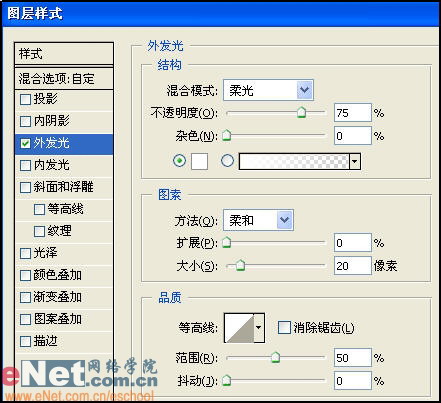The image size is (441, 403).
Task: Click the 大小 field showing 20
Action: click(353, 265)
